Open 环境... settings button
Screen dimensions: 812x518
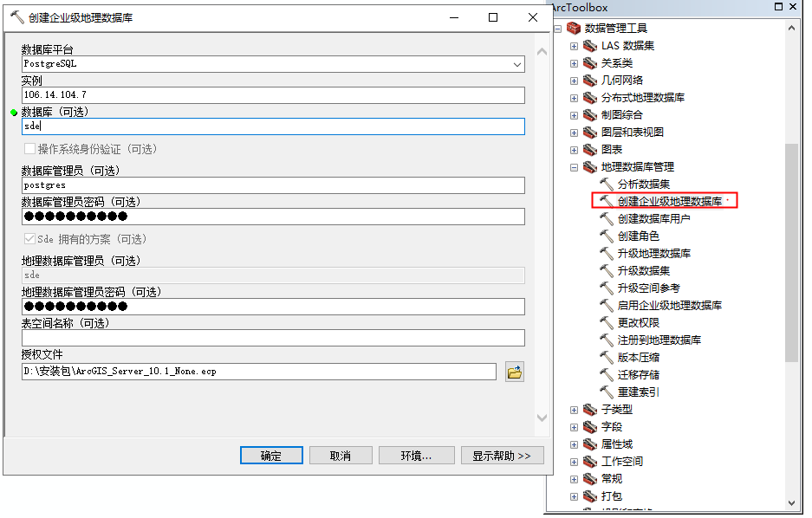click(416, 456)
